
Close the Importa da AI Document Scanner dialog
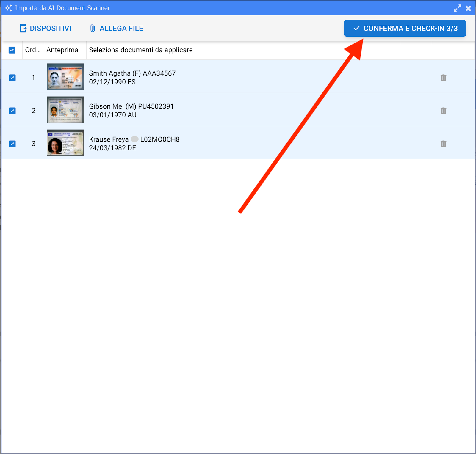(x=468, y=8)
